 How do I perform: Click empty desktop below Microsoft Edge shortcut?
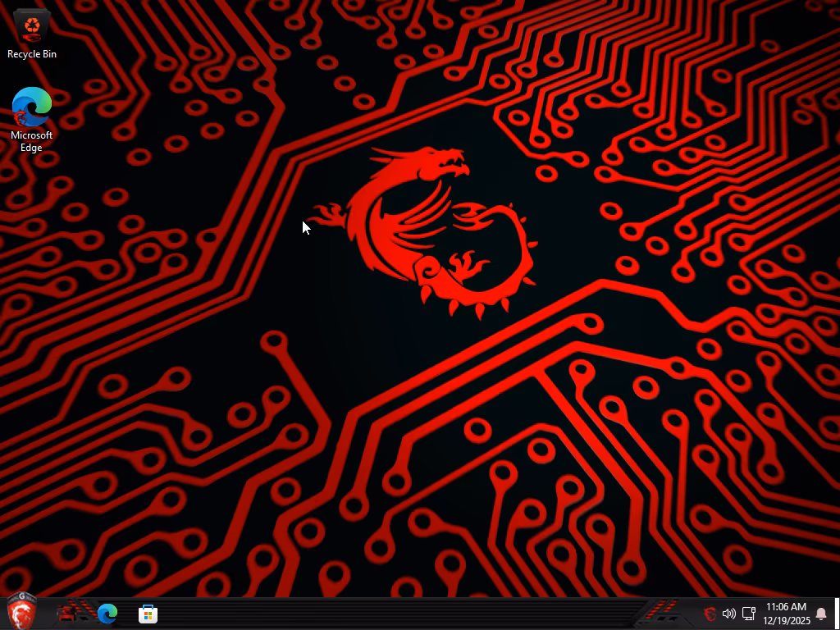[32, 246]
